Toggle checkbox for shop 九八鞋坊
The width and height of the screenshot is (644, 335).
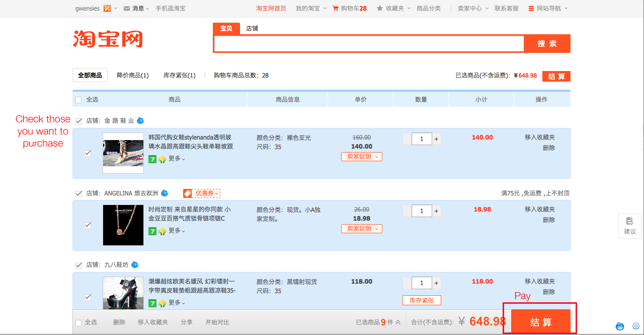pos(78,265)
